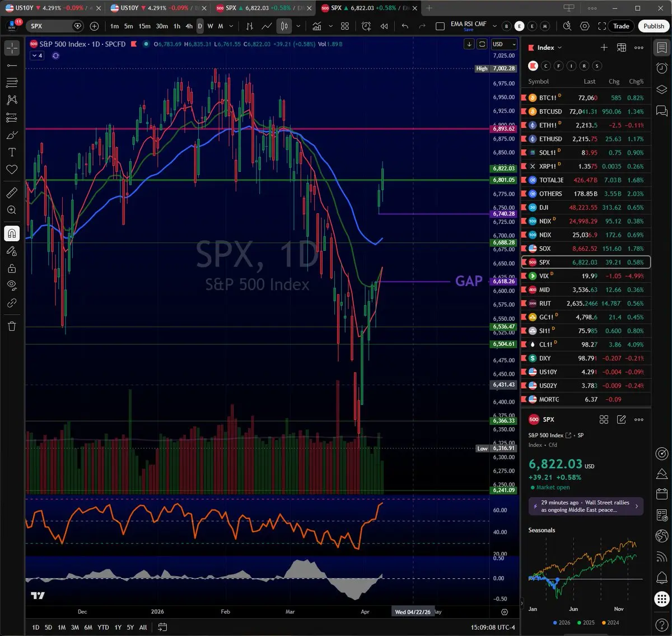Select the Text annotation tool
The height and width of the screenshot is (636, 672).
coord(12,152)
